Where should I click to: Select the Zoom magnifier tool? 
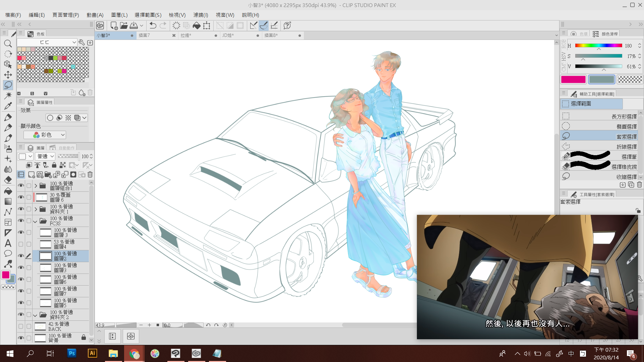point(8,44)
